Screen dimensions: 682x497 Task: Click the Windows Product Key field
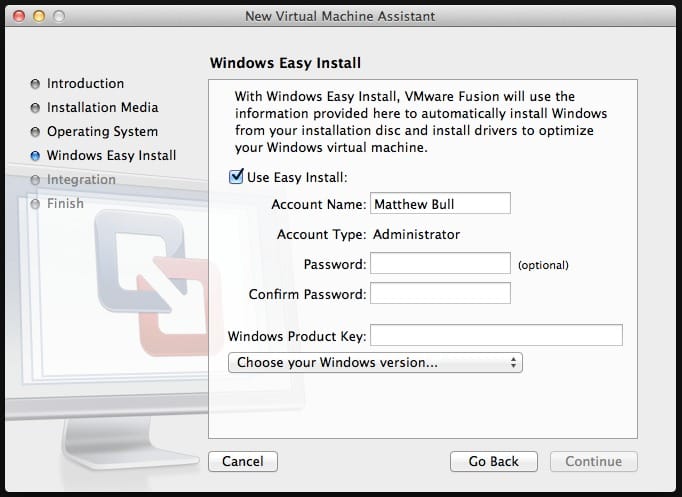(496, 335)
